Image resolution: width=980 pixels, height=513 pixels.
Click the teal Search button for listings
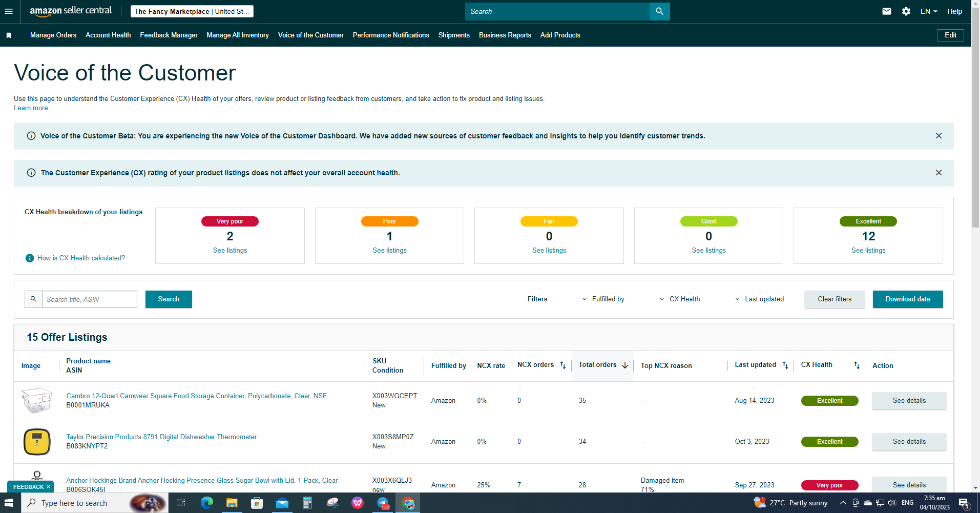[169, 299]
